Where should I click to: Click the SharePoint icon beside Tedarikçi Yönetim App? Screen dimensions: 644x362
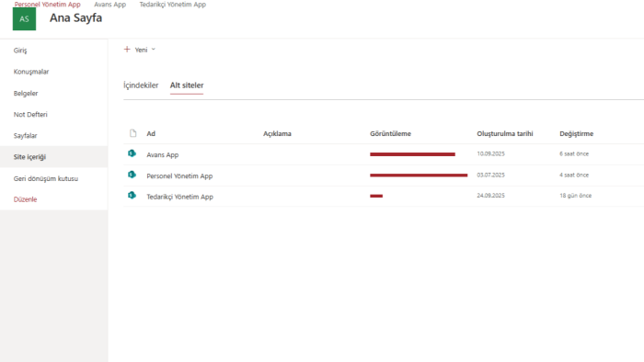[x=132, y=196]
